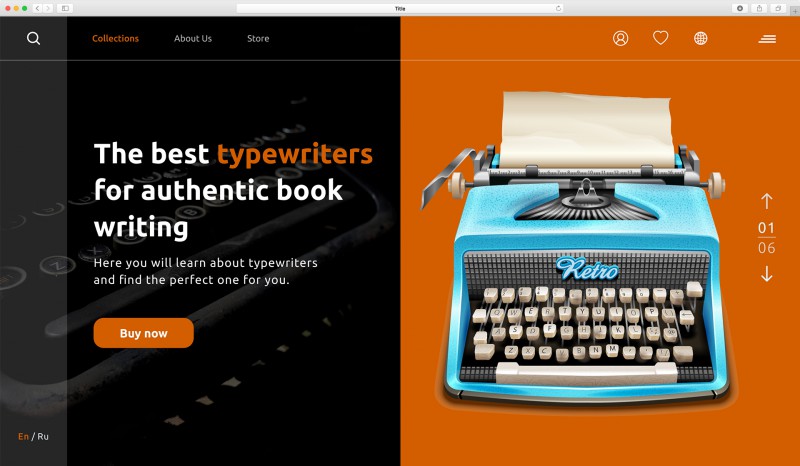Click the browser forward arrow
Screen dimensions: 800x466
tap(47, 8)
